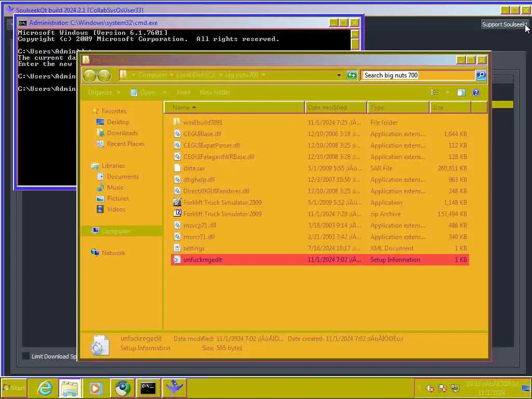
Task: Click the taskbar clock
Action: 491,388
